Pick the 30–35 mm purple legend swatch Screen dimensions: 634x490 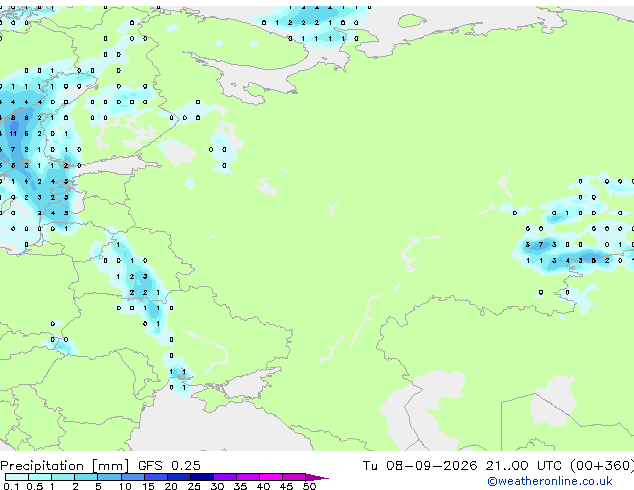point(224,477)
